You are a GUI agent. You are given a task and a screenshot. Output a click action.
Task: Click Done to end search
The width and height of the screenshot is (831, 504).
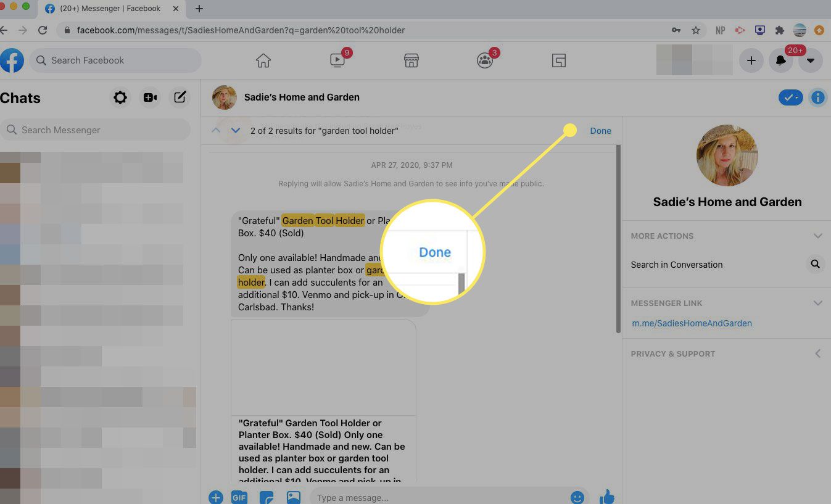coord(600,131)
